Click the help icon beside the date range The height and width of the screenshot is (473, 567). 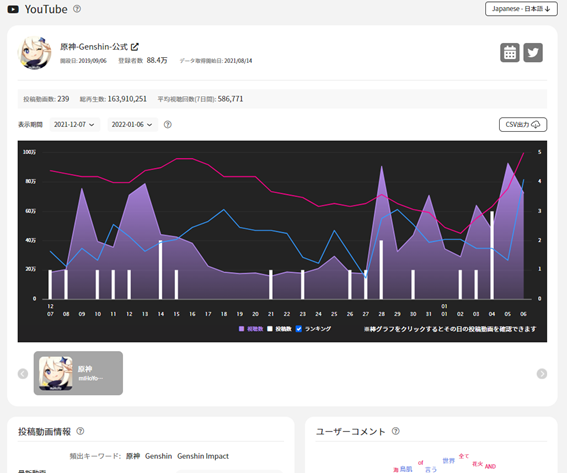pyautogui.click(x=167, y=124)
